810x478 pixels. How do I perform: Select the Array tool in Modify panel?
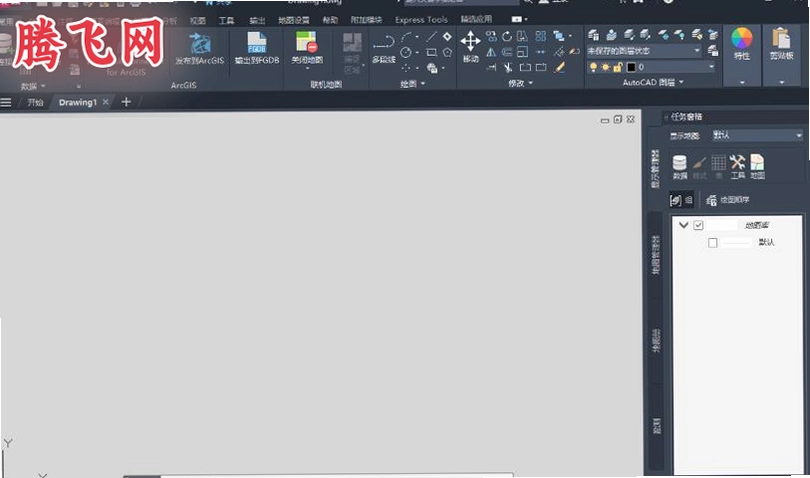[x=540, y=36]
